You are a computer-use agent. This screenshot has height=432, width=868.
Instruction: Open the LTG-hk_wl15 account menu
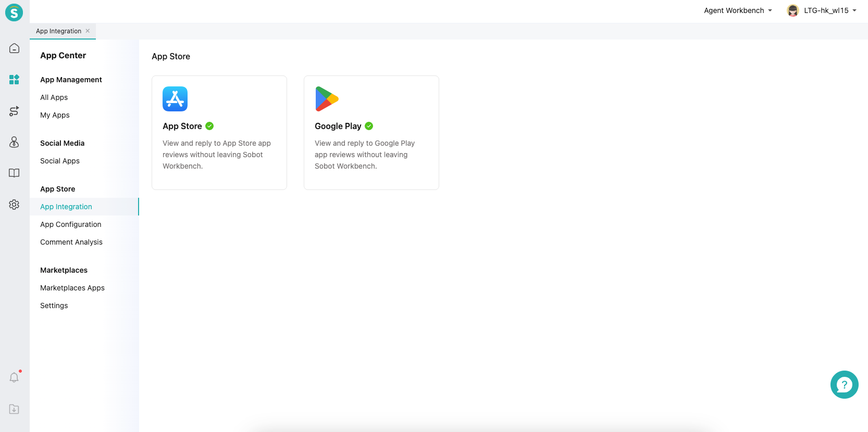click(822, 10)
